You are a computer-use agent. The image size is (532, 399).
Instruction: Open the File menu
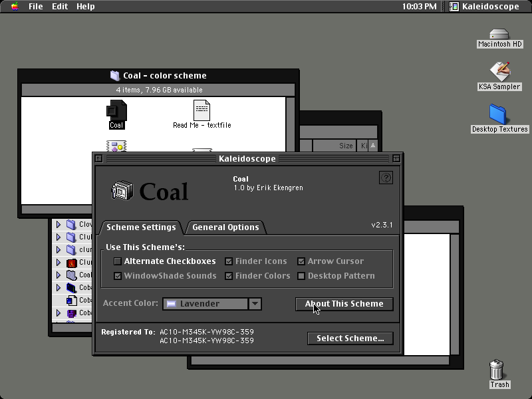pos(36,7)
